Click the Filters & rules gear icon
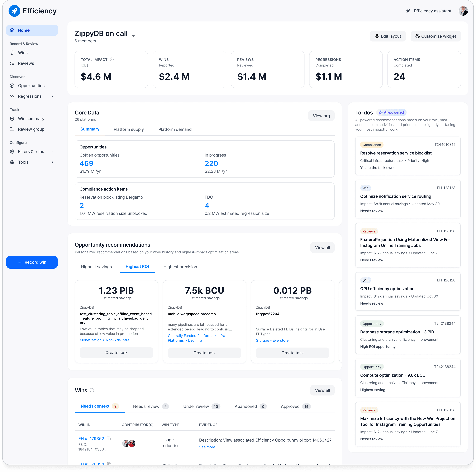This screenshot has height=472, width=476. (12, 152)
